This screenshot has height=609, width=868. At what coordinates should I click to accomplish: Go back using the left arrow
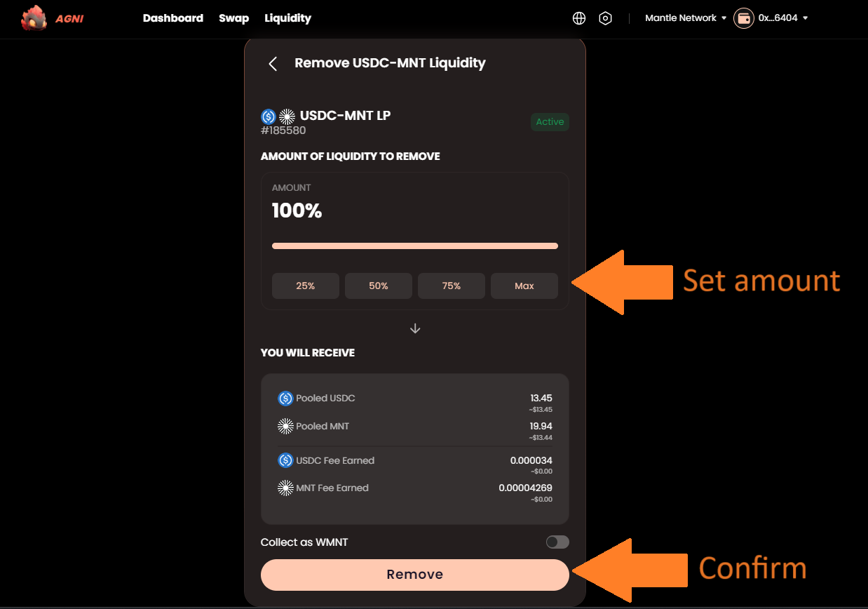point(273,64)
